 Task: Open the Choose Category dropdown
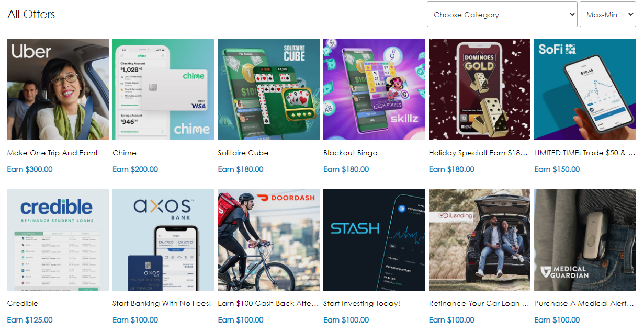coord(502,14)
